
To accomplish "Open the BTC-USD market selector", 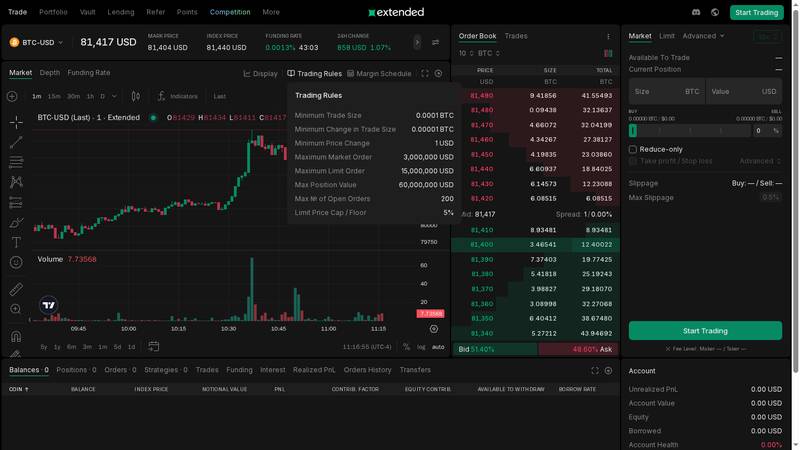I will point(36,42).
